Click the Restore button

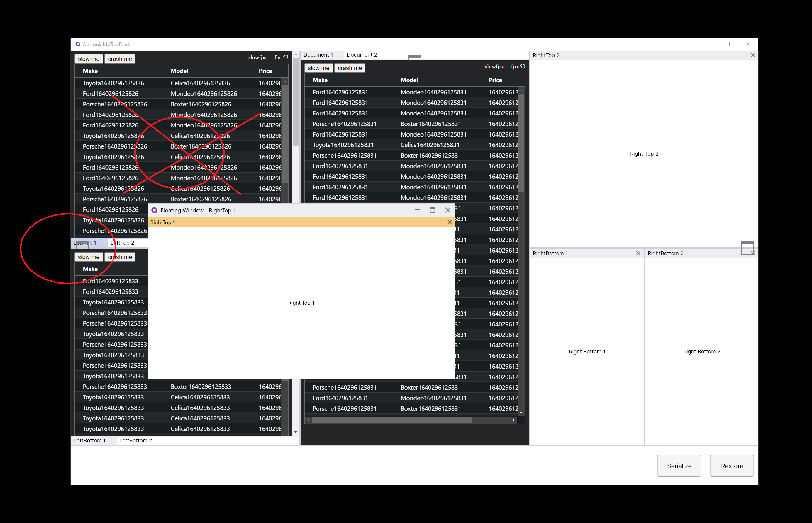pyautogui.click(x=731, y=466)
